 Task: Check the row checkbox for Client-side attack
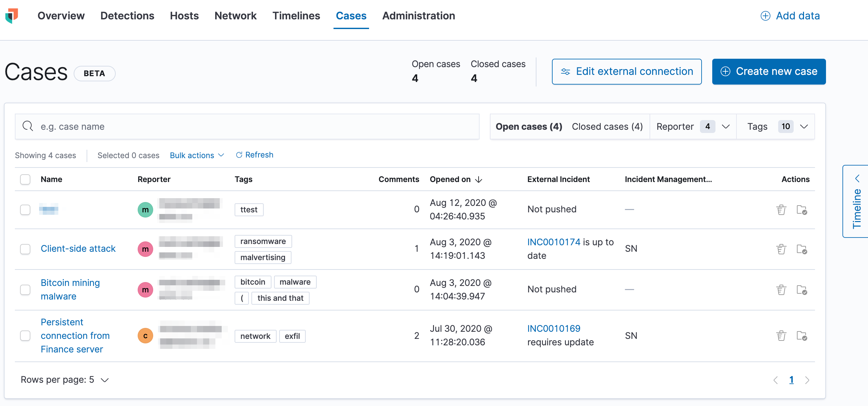25,249
